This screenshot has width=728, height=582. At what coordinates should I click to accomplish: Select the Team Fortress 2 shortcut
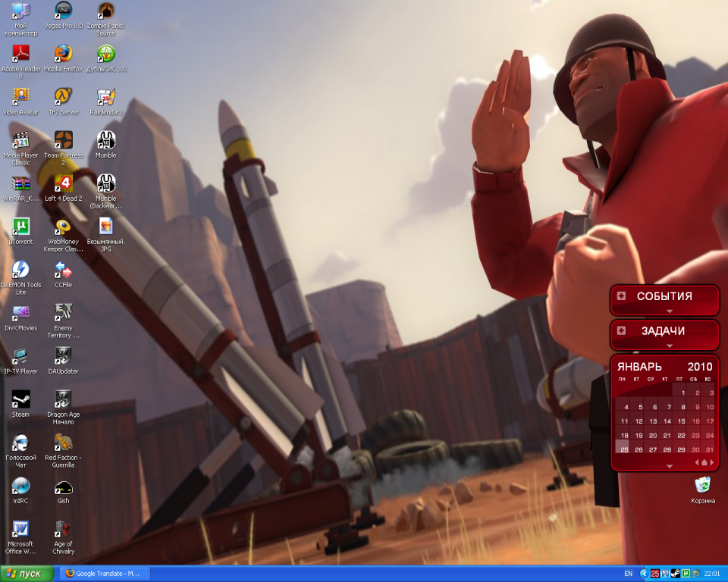click(63, 148)
